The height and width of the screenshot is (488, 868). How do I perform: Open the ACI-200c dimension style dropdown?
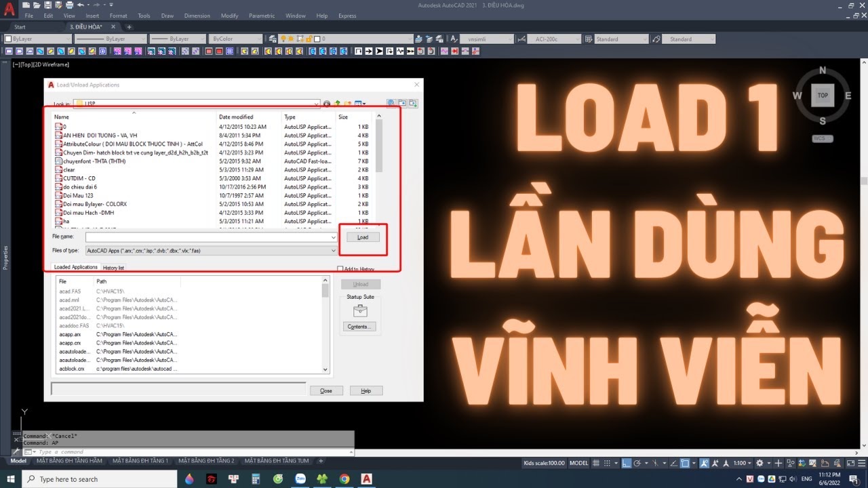pyautogui.click(x=578, y=39)
